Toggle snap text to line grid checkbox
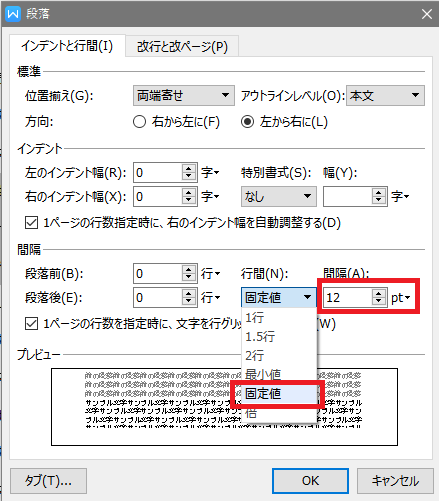Viewport: 439px width, 501px height. 31,323
